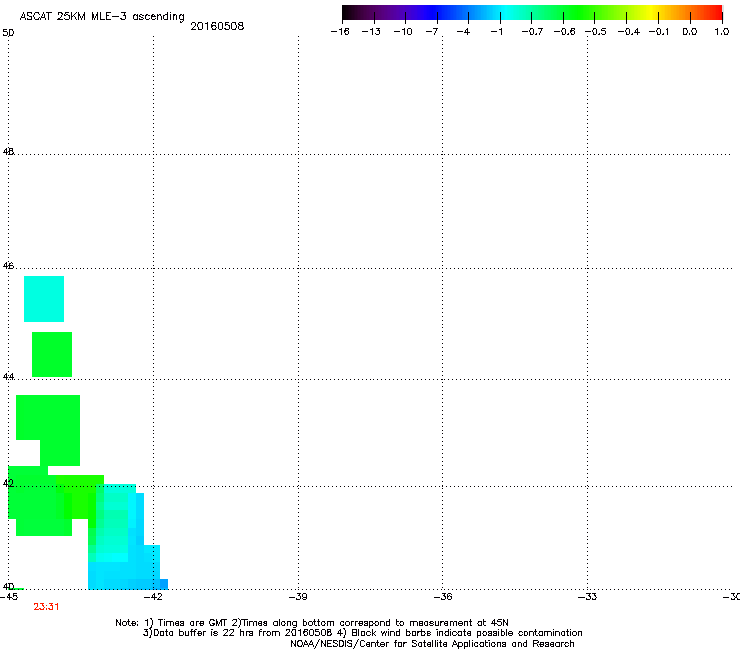Click the longitude label -39
This screenshot has width=740, height=650.
pyautogui.click(x=298, y=597)
